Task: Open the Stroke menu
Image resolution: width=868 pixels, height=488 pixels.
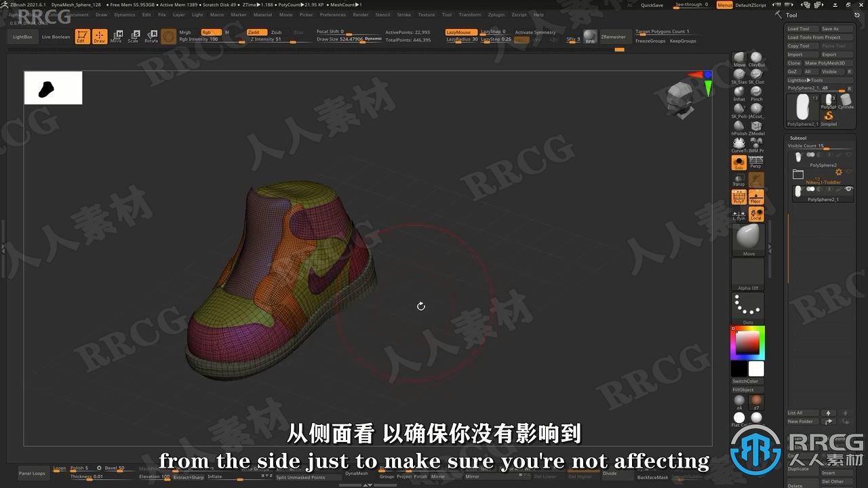Action: [x=403, y=14]
